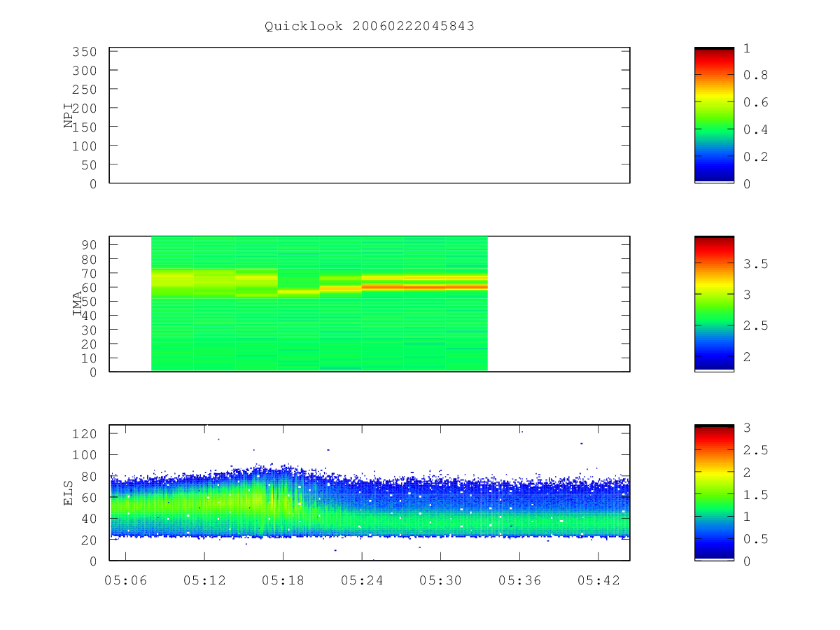
Task: Click the 80 tick on IMA axis
Action: click(87, 258)
